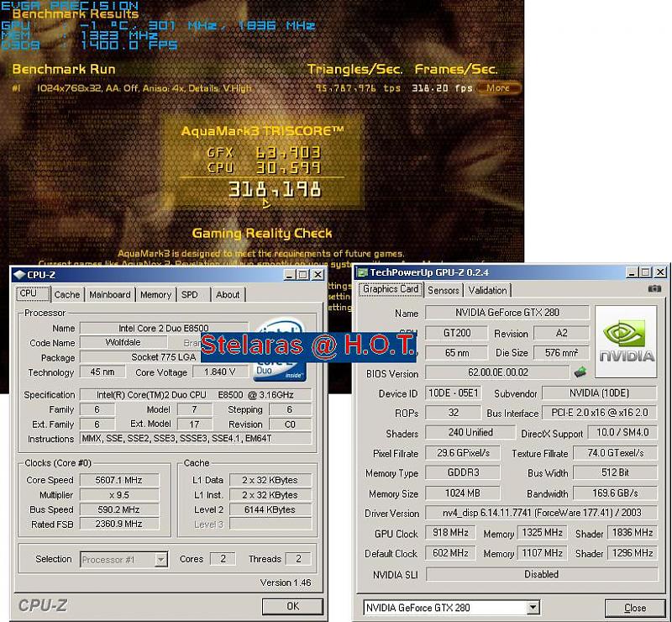
Task: Open the About tab in CPU-Z
Action: coord(228,295)
